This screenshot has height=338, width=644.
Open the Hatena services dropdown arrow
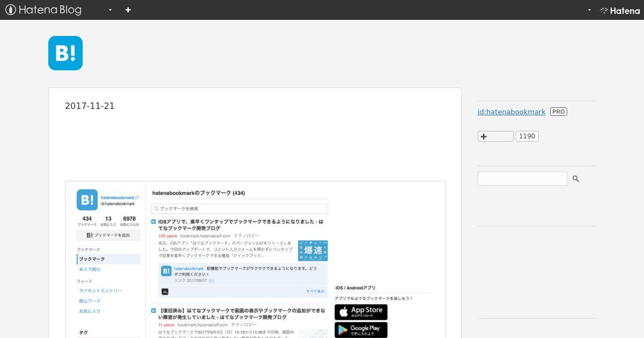[589, 10]
